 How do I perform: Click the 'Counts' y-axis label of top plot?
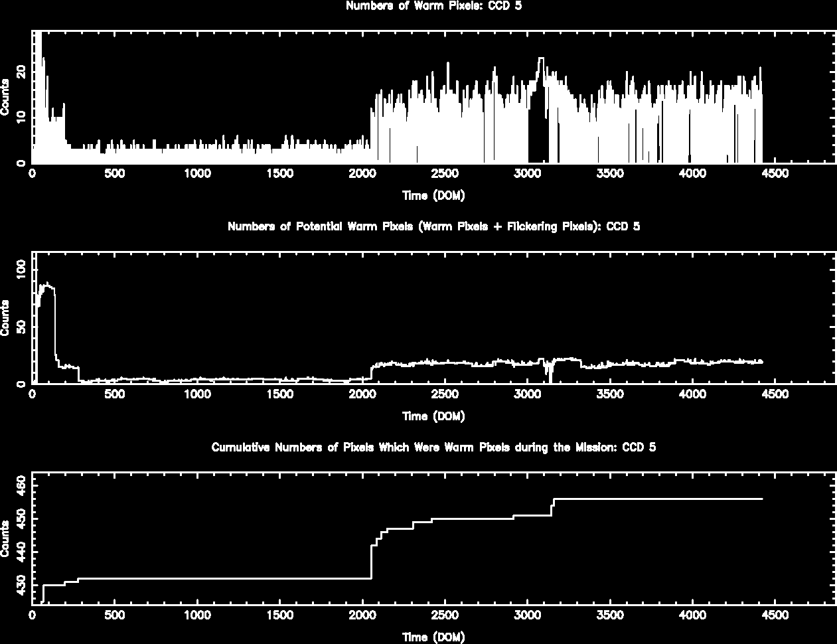pyautogui.click(x=6, y=97)
